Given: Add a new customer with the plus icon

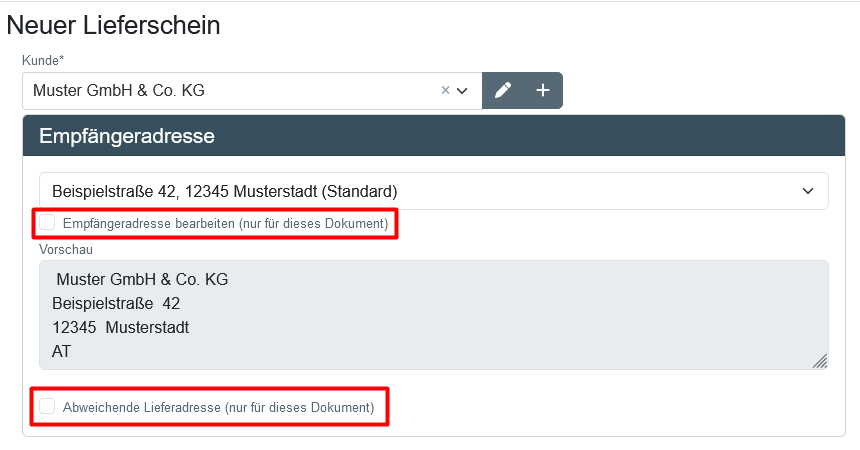Looking at the screenshot, I should pyautogui.click(x=543, y=90).
